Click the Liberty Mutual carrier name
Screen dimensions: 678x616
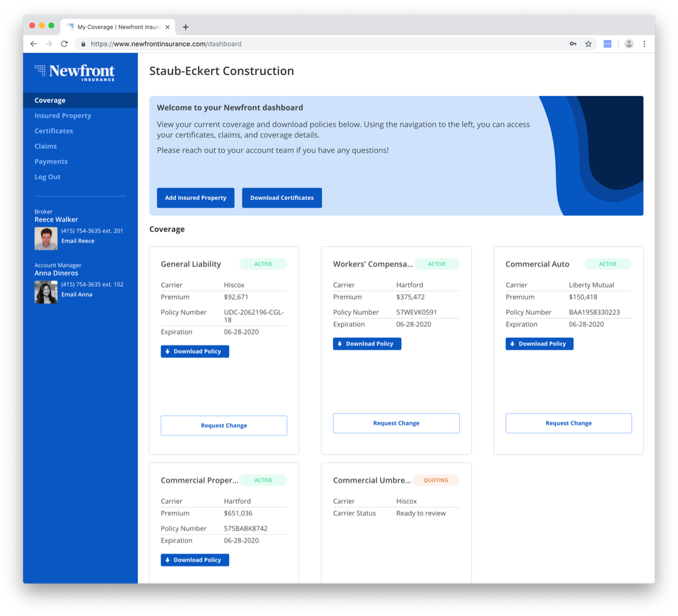[592, 285]
